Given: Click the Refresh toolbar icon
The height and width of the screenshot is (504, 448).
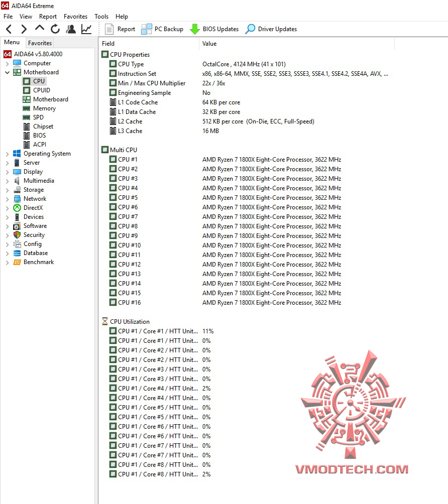Looking at the screenshot, I should pos(55,29).
